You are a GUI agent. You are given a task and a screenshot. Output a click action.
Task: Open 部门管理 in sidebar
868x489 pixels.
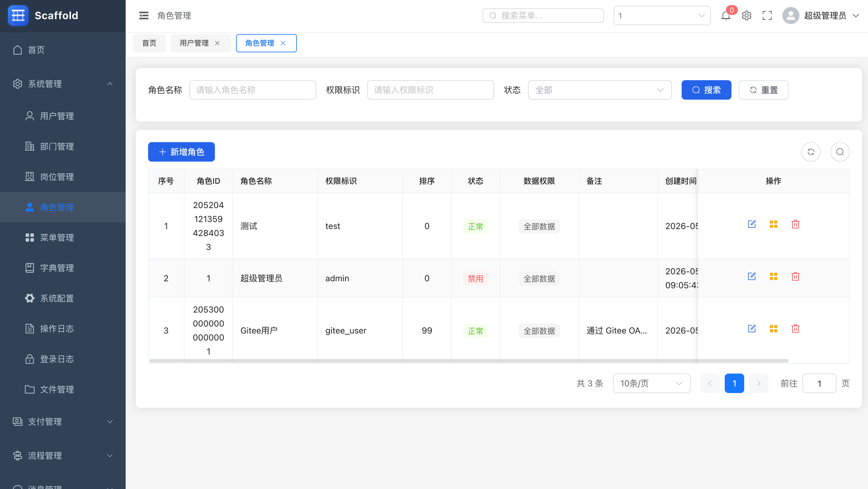coord(63,146)
